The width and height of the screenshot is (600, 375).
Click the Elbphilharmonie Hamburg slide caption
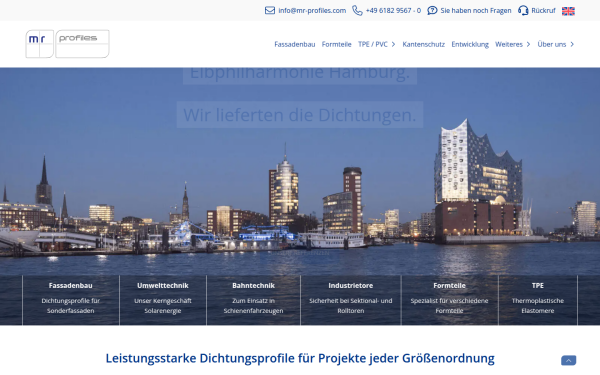(x=300, y=75)
